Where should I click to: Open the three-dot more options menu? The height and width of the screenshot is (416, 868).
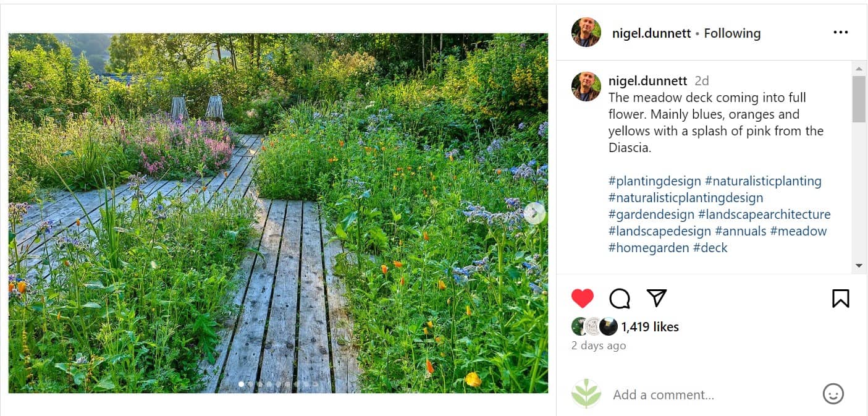(840, 33)
